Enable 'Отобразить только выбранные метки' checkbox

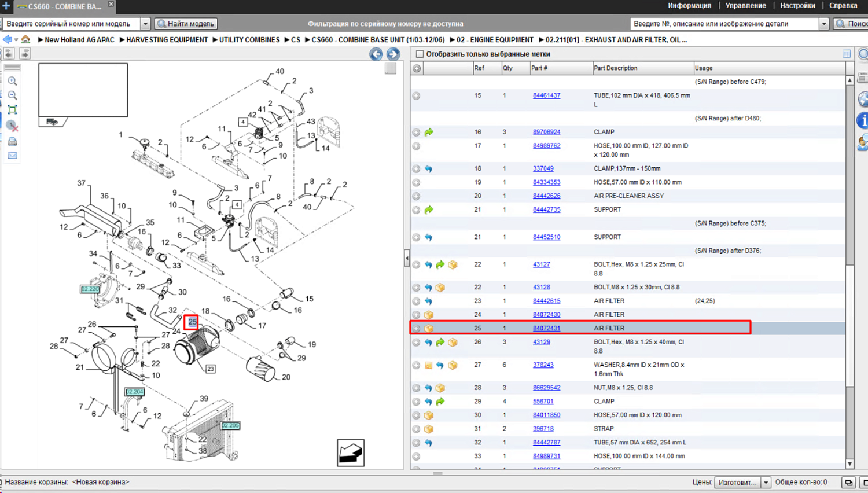coord(420,54)
